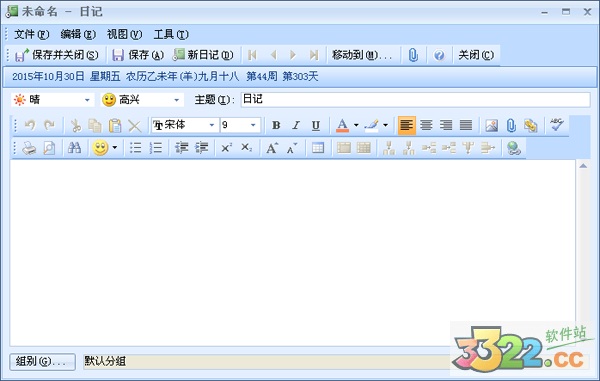This screenshot has width=600, height=381.
Task: Insert a hyperlink with chain icon
Action: [x=531, y=125]
